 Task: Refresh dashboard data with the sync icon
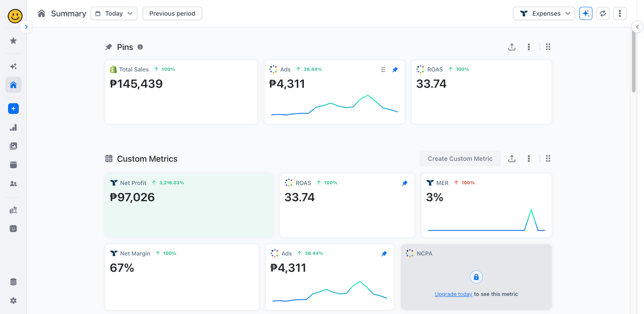pos(603,13)
